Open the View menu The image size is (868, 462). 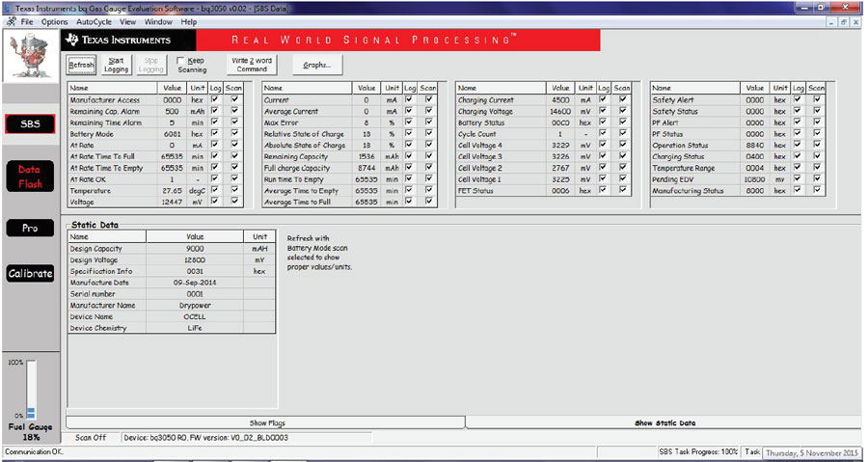pyautogui.click(x=128, y=22)
